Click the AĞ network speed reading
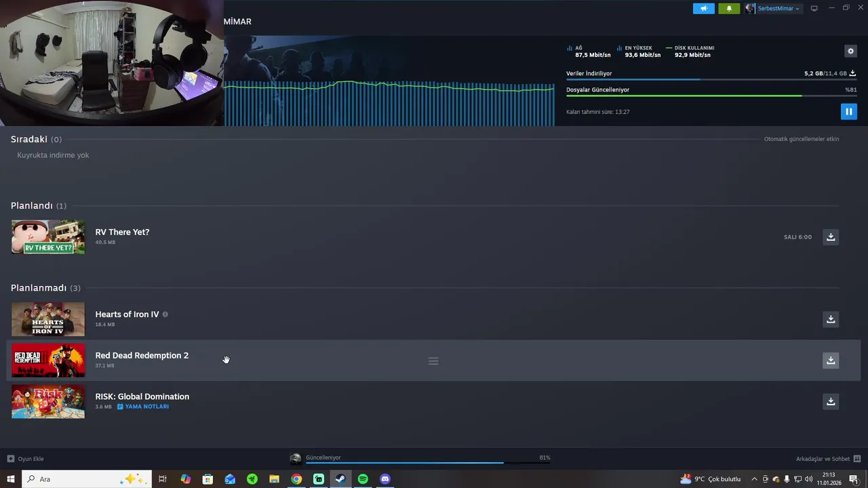This screenshot has width=868, height=488. (x=589, y=52)
